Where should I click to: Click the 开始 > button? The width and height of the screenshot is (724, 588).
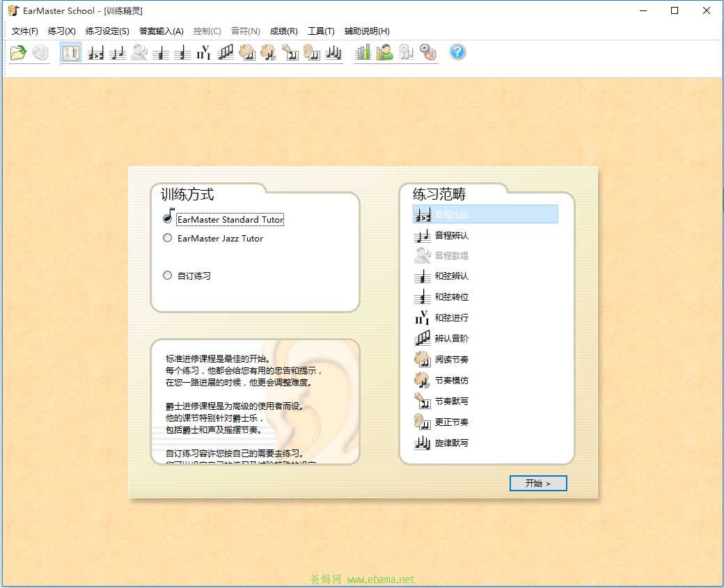pyautogui.click(x=538, y=483)
